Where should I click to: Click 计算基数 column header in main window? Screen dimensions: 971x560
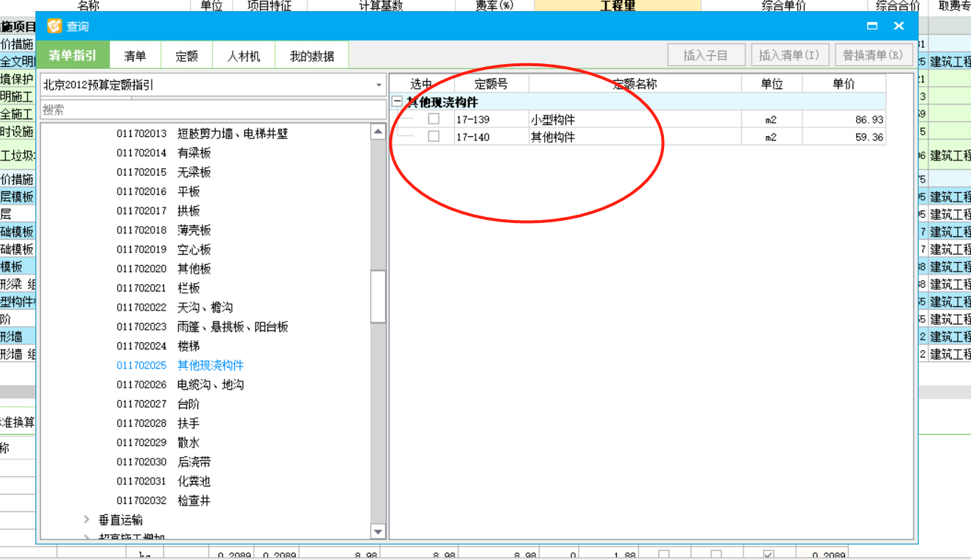[381, 5]
